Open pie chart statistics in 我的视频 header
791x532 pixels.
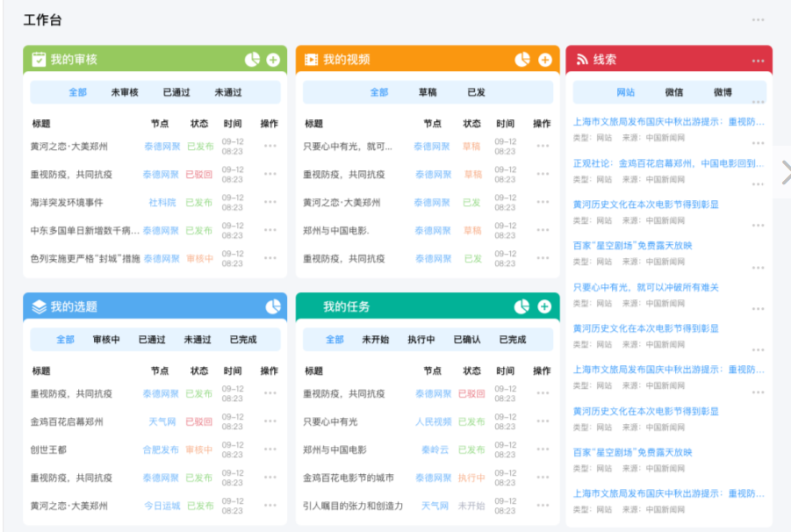(522, 60)
